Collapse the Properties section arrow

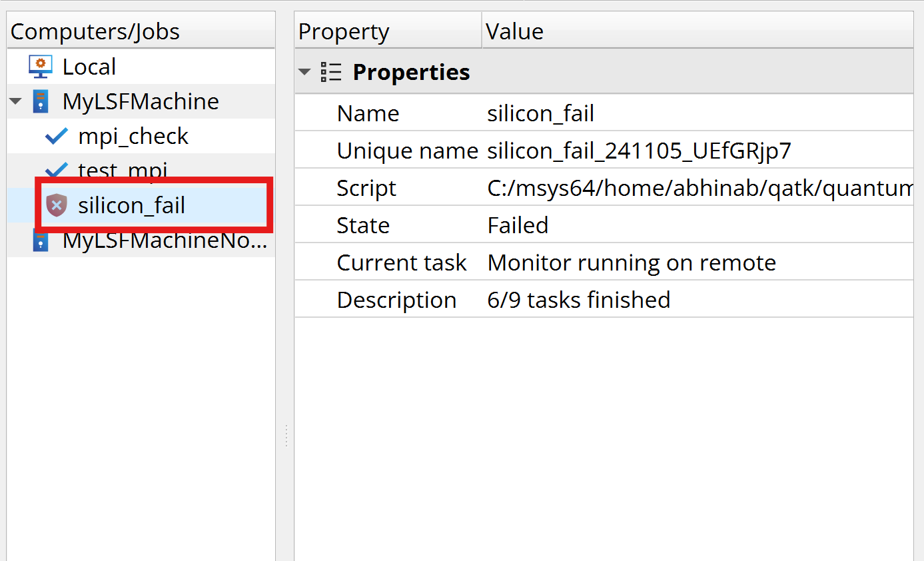pos(304,72)
